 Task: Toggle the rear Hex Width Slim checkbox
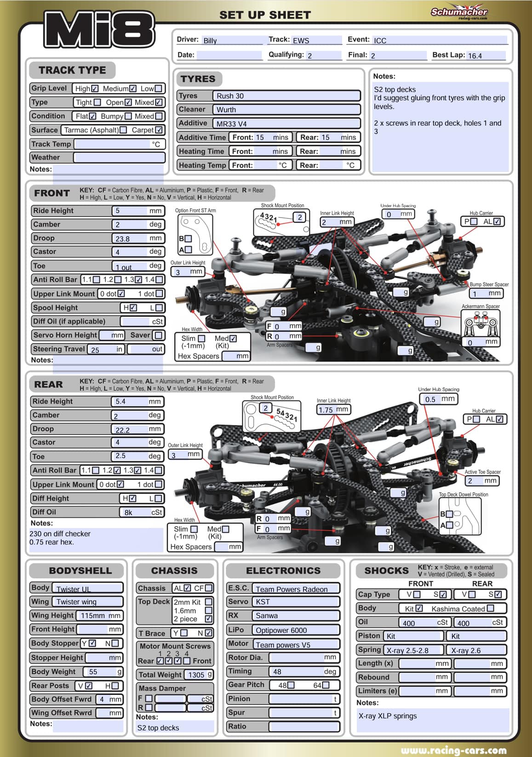click(194, 529)
